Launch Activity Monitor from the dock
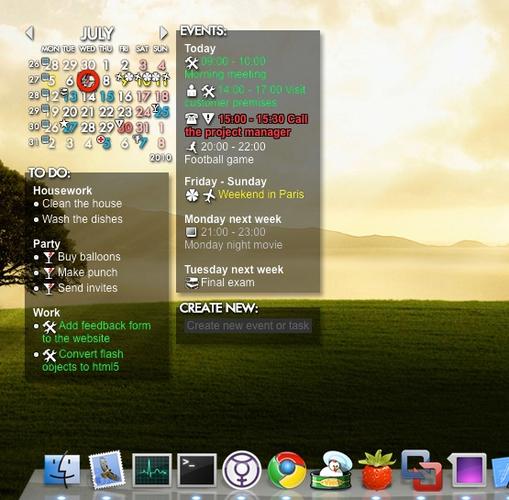The image size is (509, 500). point(152,470)
